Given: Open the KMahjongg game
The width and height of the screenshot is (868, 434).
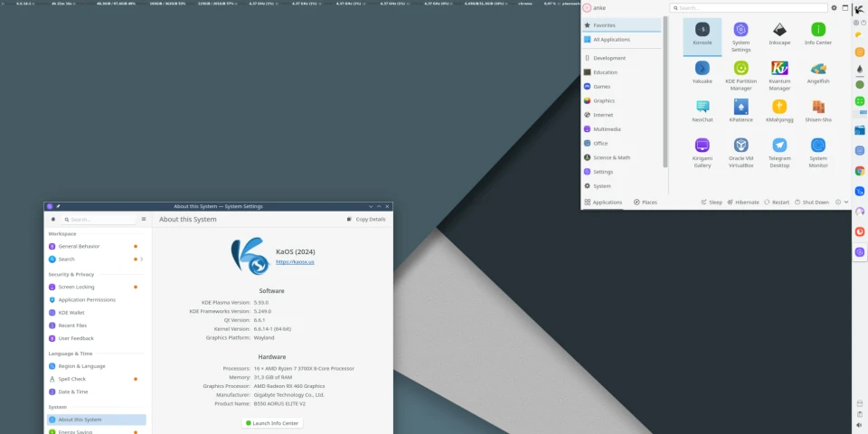Looking at the screenshot, I should pyautogui.click(x=778, y=111).
